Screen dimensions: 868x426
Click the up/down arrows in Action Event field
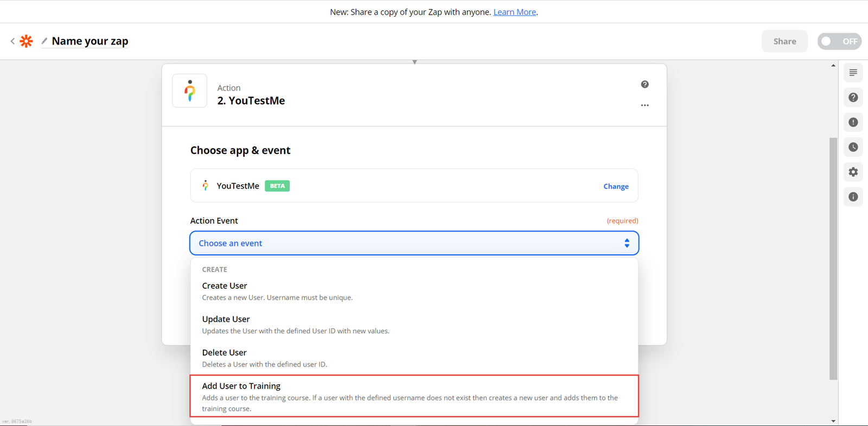pos(627,243)
